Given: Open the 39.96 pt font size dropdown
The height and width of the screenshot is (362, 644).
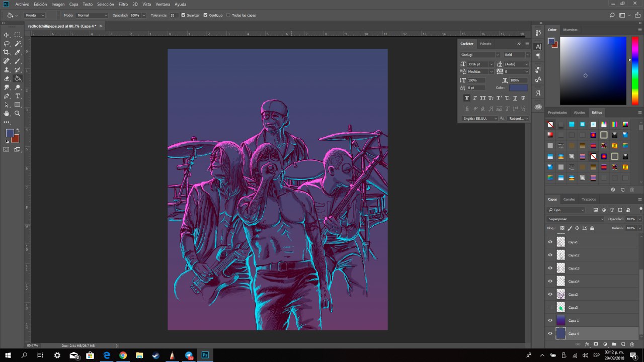Looking at the screenshot, I should [493, 64].
